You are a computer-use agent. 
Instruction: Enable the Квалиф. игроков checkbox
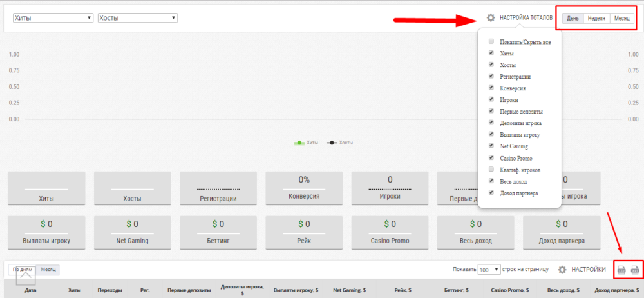tap(491, 170)
